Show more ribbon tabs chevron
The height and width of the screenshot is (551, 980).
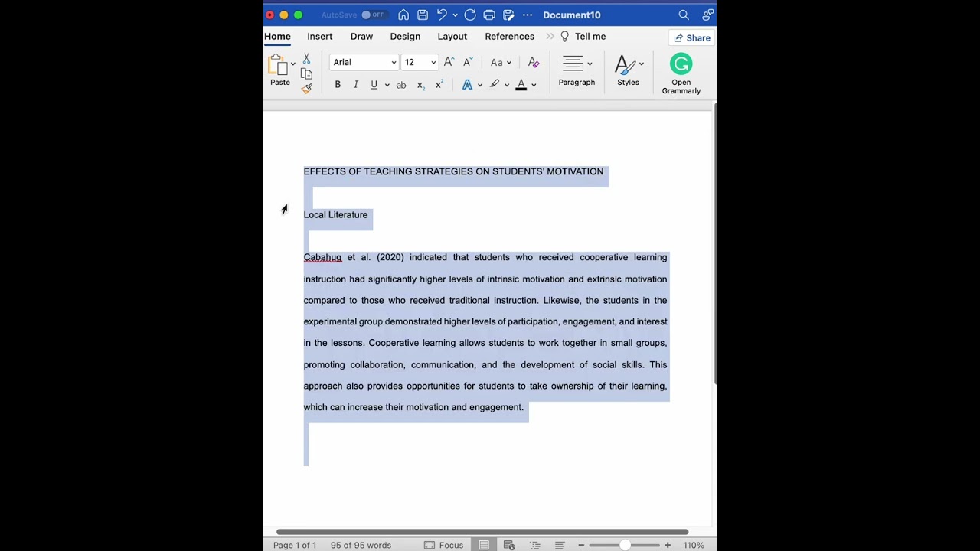[x=550, y=37]
